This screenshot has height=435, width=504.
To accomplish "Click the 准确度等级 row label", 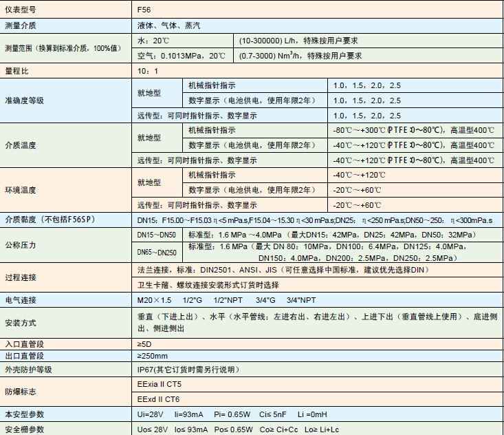I will [25, 100].
